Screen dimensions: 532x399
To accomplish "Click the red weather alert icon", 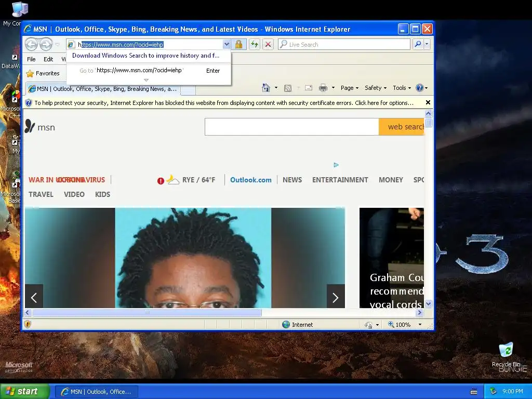I will (161, 181).
